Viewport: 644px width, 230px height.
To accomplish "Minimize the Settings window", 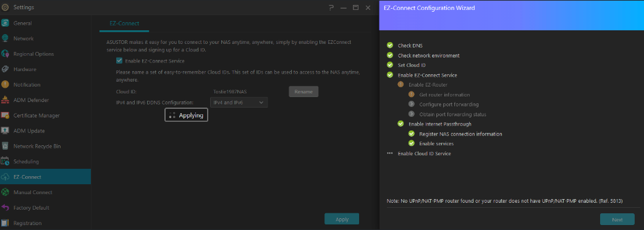I will coord(344,7).
